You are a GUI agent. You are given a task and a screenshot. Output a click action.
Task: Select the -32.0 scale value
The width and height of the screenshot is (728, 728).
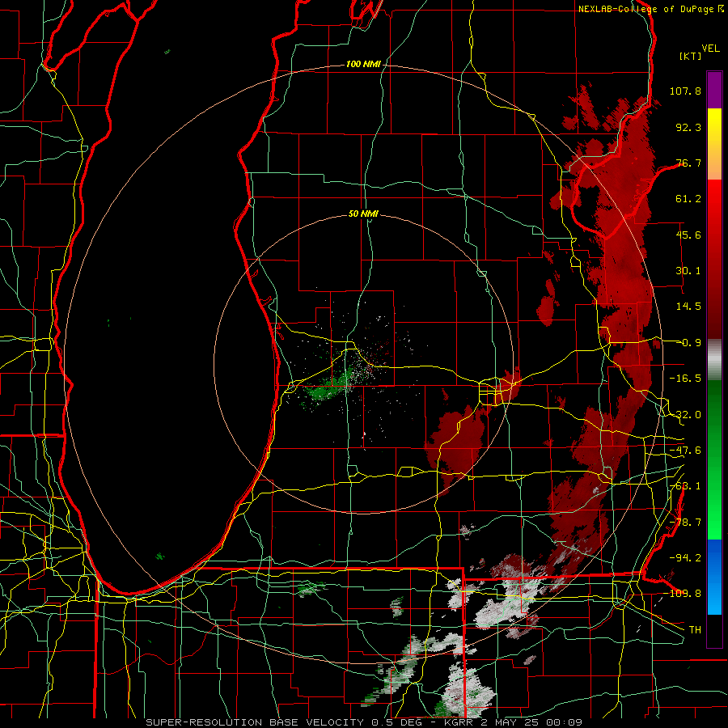685,415
